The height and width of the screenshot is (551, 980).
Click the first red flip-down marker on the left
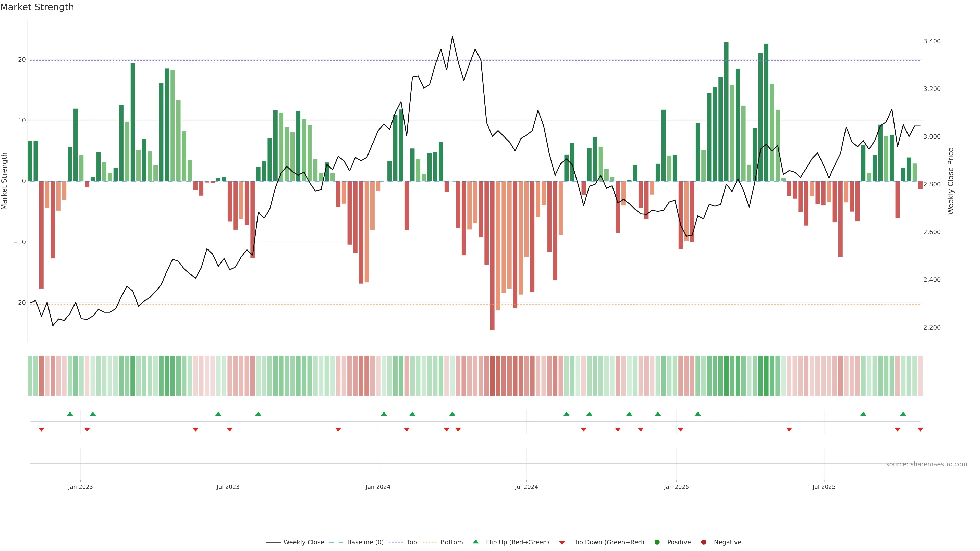[41, 429]
